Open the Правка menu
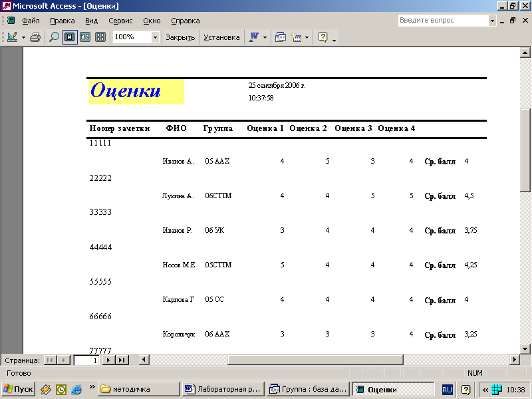 [x=62, y=21]
